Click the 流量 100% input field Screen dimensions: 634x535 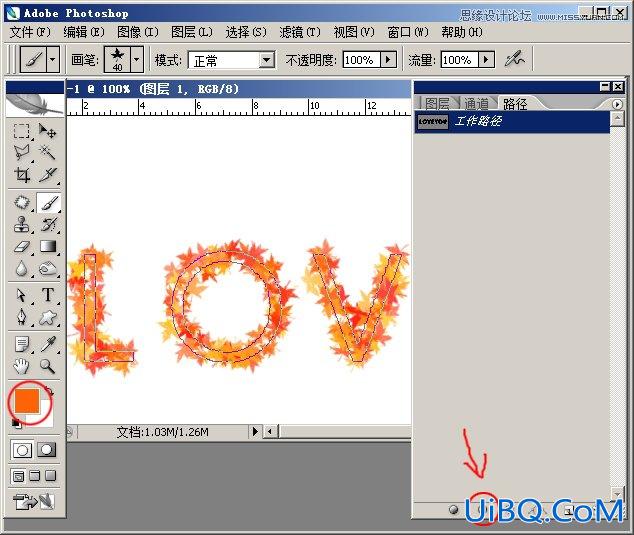(460, 60)
